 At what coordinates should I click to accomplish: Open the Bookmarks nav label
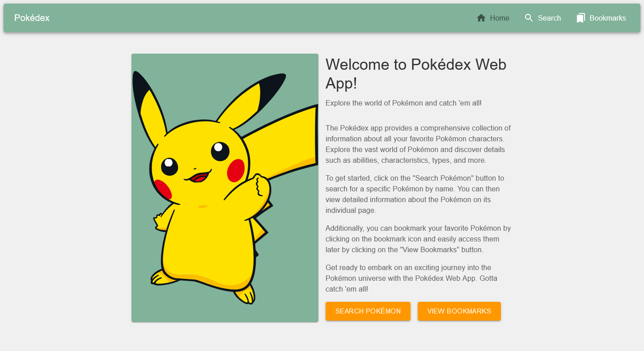(x=608, y=18)
